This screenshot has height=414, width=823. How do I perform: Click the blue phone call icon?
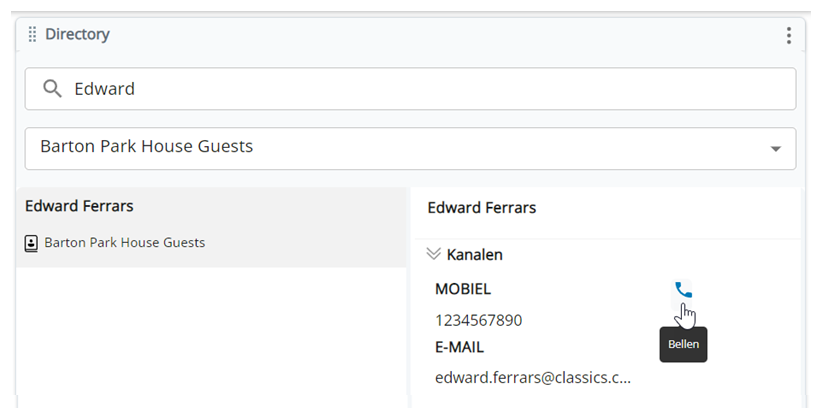pos(683,290)
